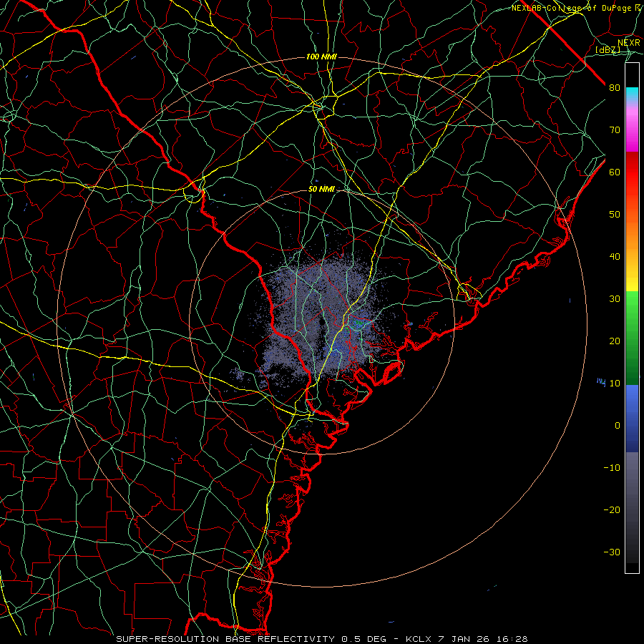Image resolution: width=644 pixels, height=644 pixels.
Task: Click the -20 value on the dBZ scale
Action: click(x=612, y=509)
